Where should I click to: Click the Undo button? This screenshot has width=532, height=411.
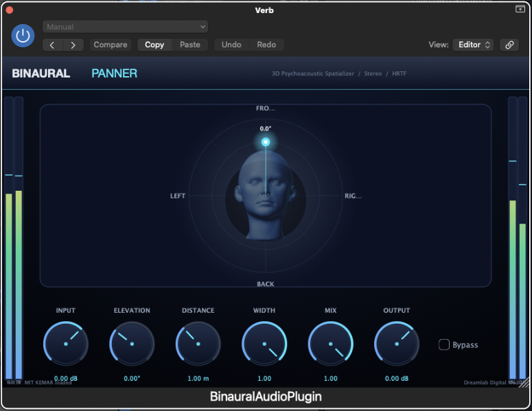click(231, 45)
